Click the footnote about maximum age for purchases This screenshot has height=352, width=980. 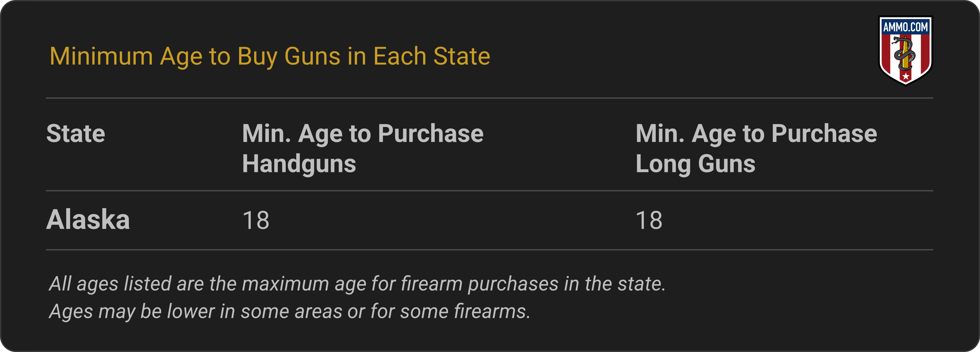[x=357, y=284]
